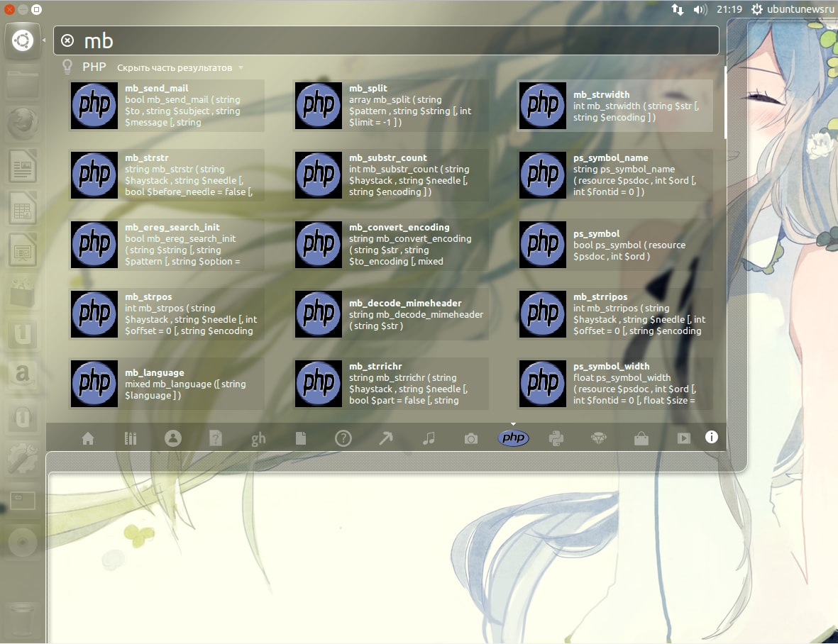
Task: Launch Firefox from the launcher
Action: [x=23, y=124]
